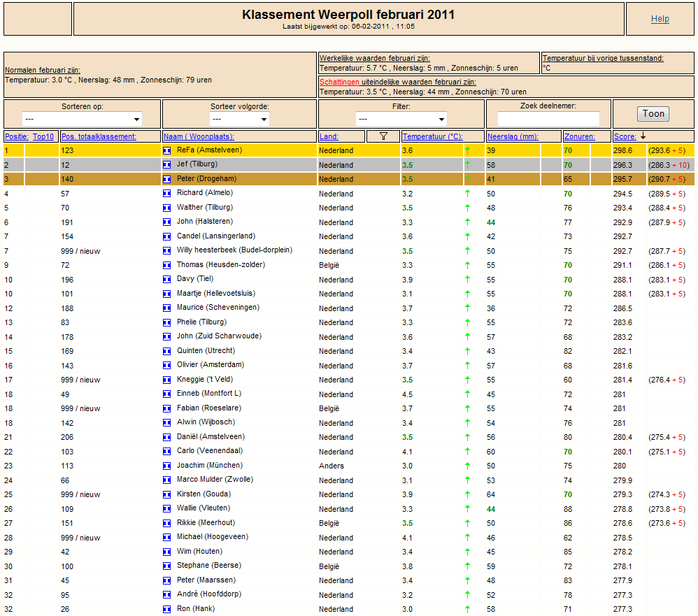
Task: Sort by the Neerslag (mm) column header
Action: click(513, 136)
